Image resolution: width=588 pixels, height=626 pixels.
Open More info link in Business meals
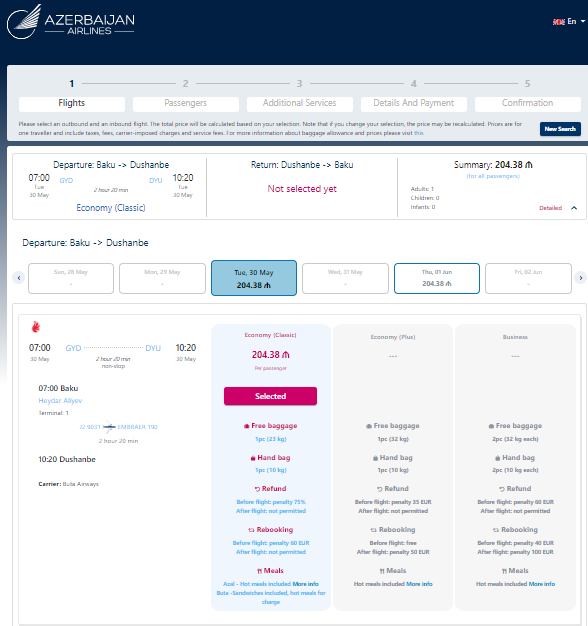(x=542, y=584)
